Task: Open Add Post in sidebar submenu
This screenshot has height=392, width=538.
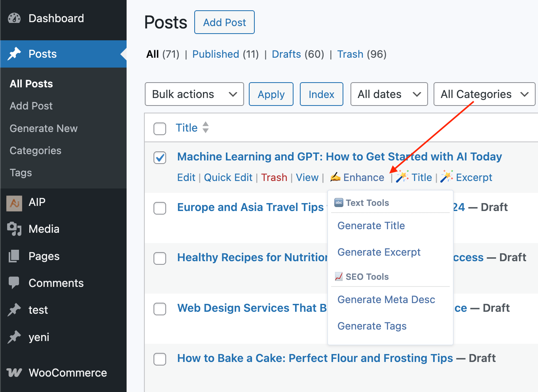Action: pos(31,106)
